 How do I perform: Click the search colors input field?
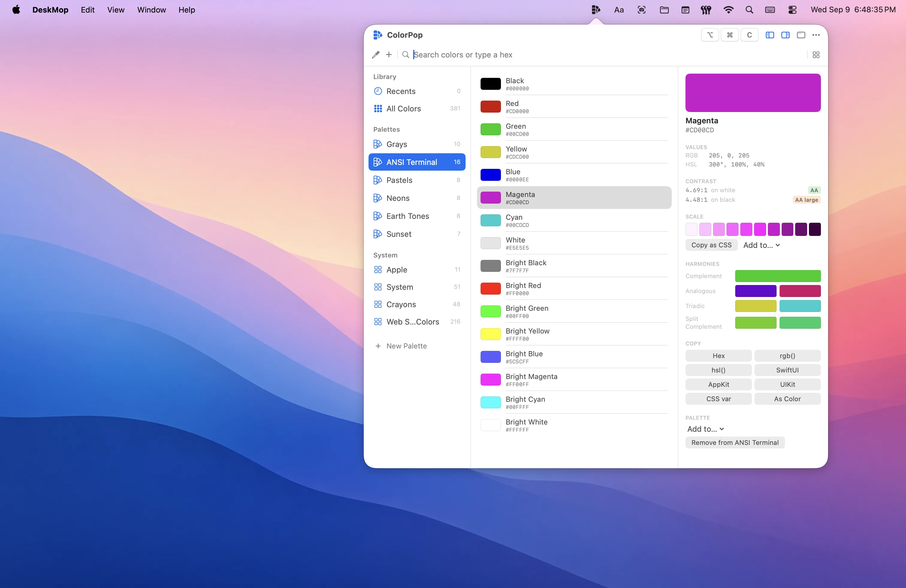[x=607, y=55]
